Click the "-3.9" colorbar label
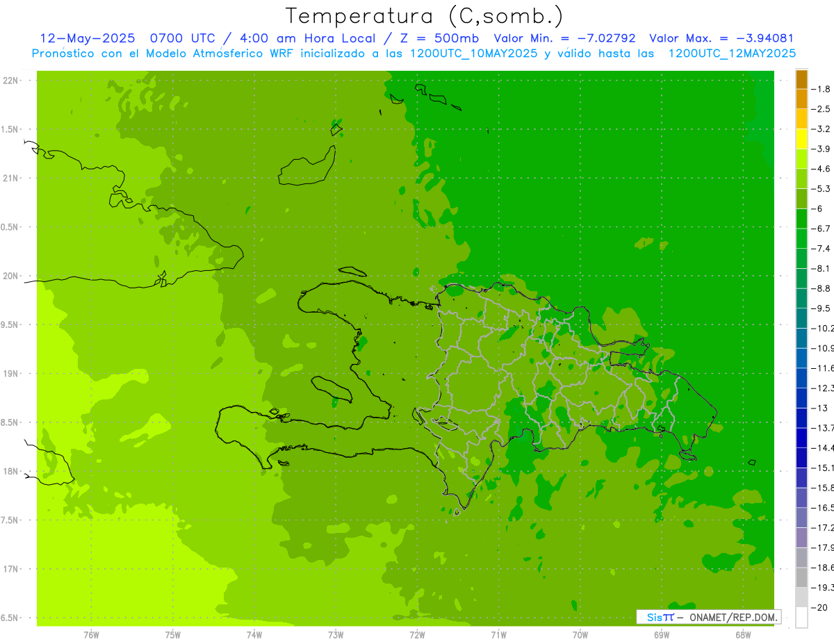The height and width of the screenshot is (644, 834). tap(821, 149)
